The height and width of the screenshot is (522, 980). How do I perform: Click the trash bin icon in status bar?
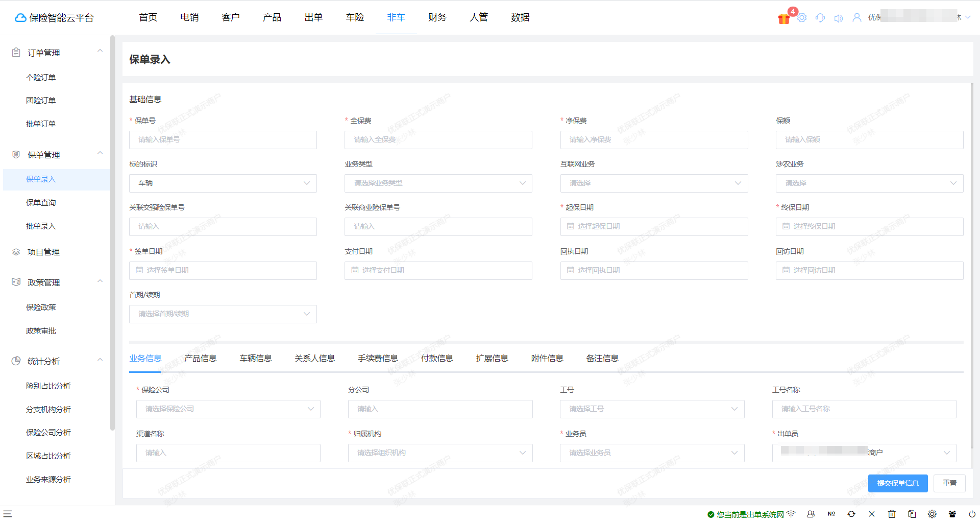click(x=892, y=514)
